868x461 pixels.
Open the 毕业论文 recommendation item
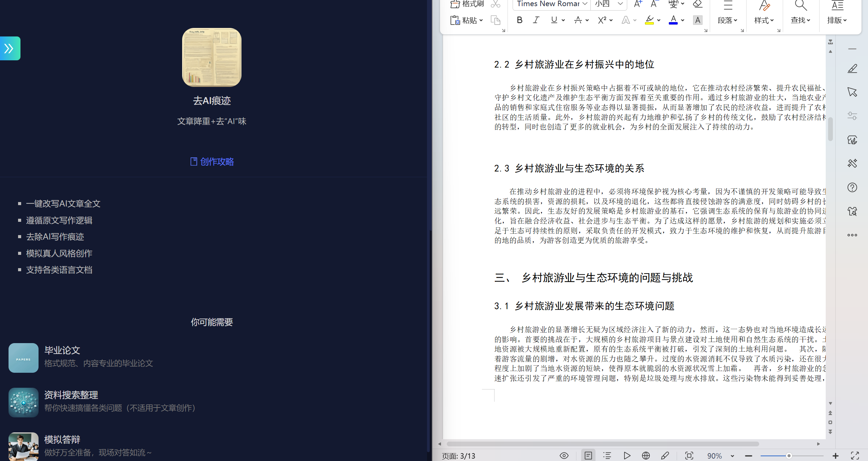coord(62,350)
